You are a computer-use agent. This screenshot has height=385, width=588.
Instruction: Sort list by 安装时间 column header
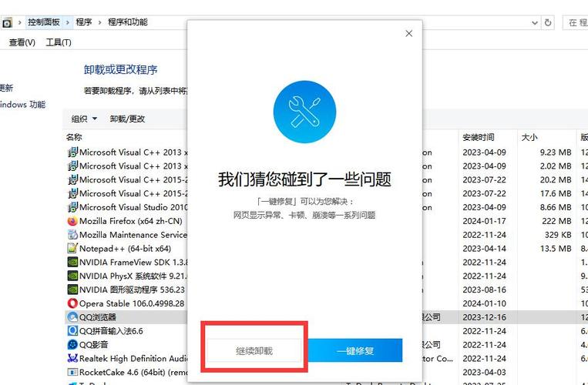click(478, 138)
